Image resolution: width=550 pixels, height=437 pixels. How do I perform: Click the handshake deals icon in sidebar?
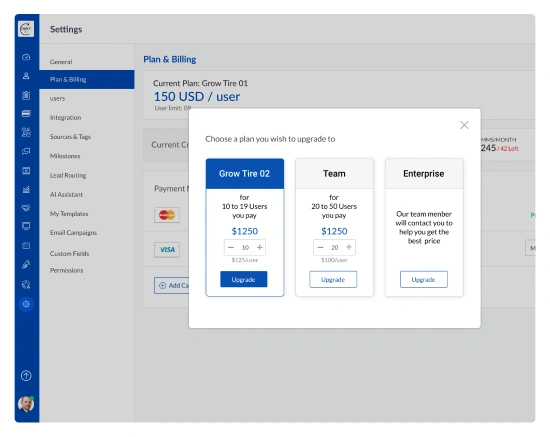coord(26,208)
